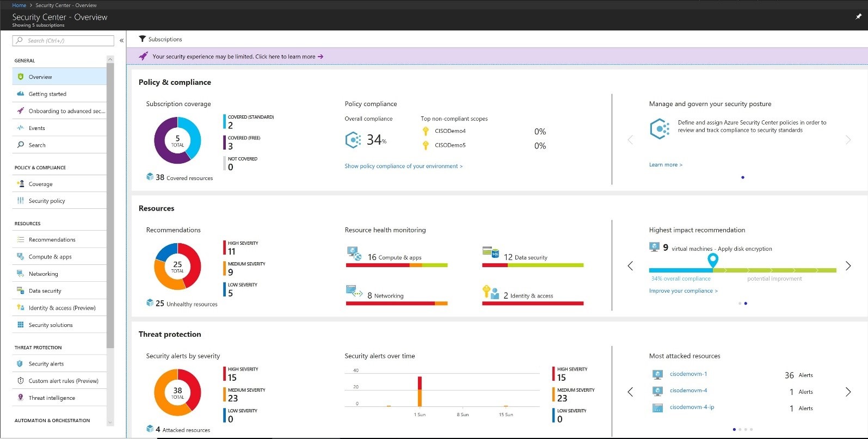Click Improve your compliance link
Viewport: 868px width, 439px height.
click(x=683, y=291)
